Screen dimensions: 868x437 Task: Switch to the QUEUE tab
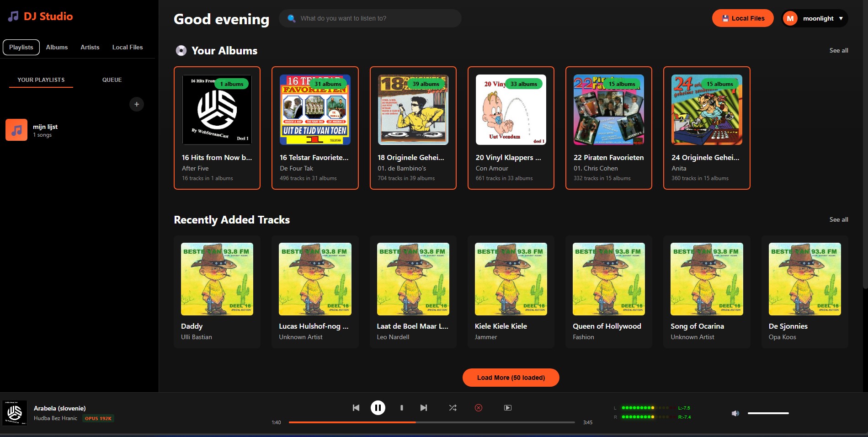click(x=112, y=80)
